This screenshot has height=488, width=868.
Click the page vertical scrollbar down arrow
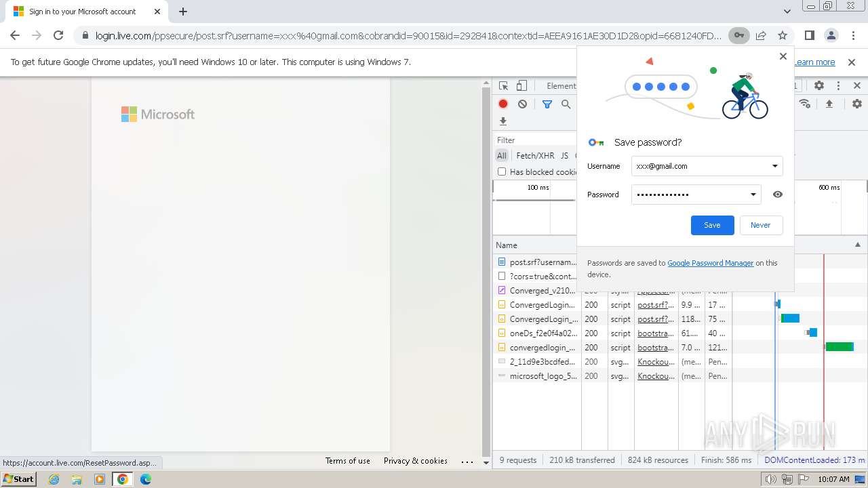point(486,463)
